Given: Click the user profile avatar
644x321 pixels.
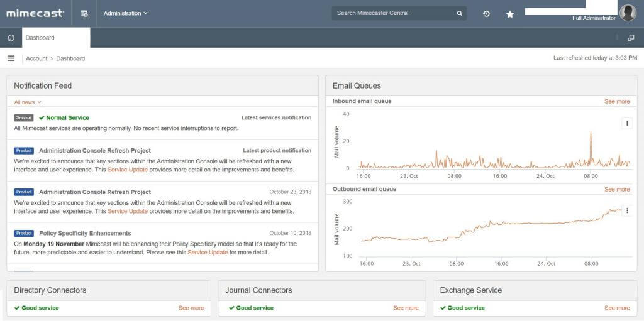Looking at the screenshot, I should [627, 13].
